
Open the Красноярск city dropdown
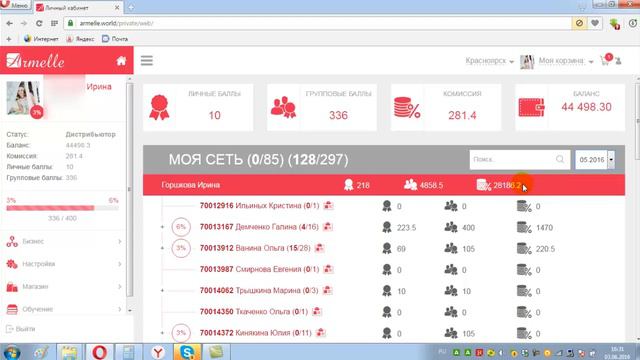[x=489, y=61]
